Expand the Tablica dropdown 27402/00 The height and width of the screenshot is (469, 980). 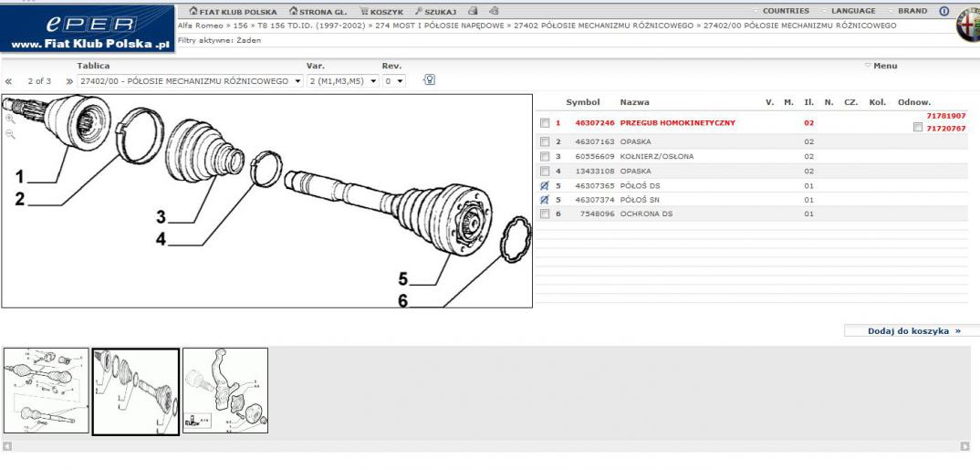tap(190, 80)
